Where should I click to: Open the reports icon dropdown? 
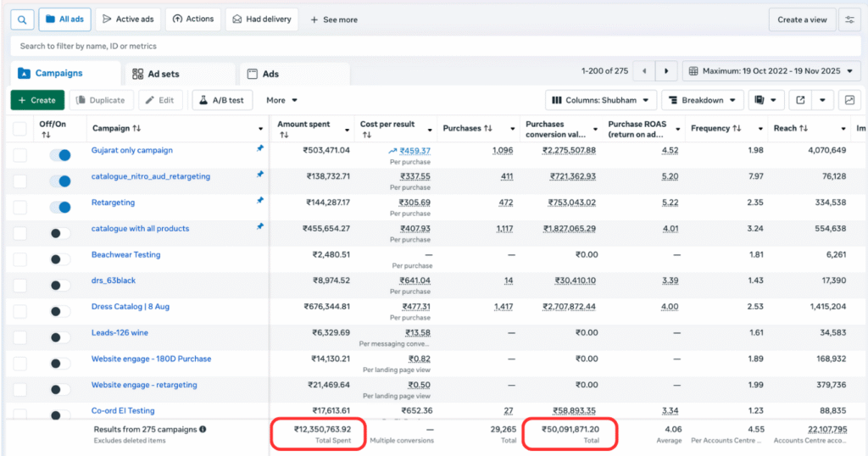click(x=766, y=100)
